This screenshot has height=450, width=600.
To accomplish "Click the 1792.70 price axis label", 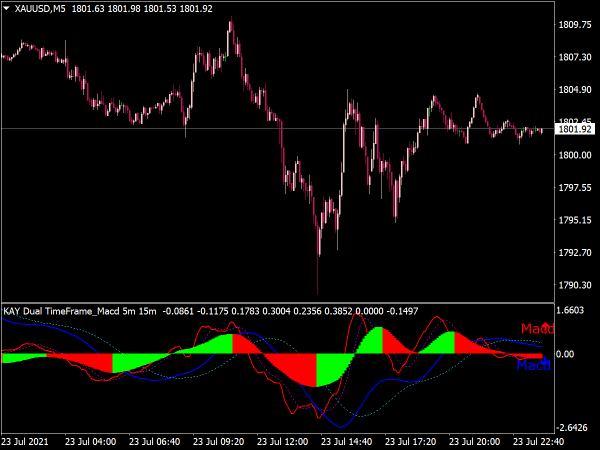I will pyautogui.click(x=575, y=253).
